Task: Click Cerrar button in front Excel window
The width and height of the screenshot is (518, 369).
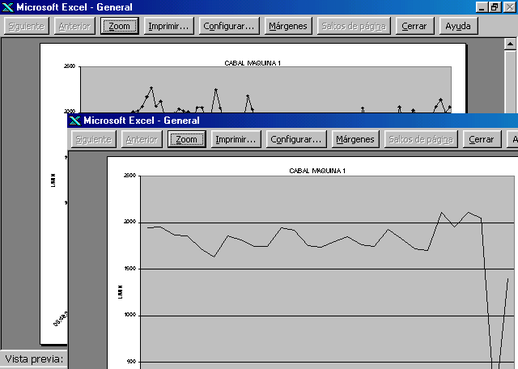Action: (482, 139)
